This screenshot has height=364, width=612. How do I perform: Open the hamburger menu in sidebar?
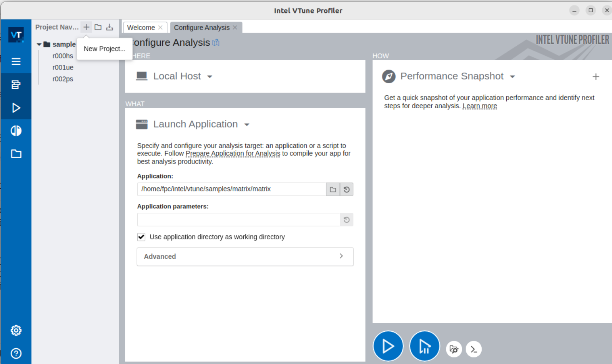coord(16,61)
